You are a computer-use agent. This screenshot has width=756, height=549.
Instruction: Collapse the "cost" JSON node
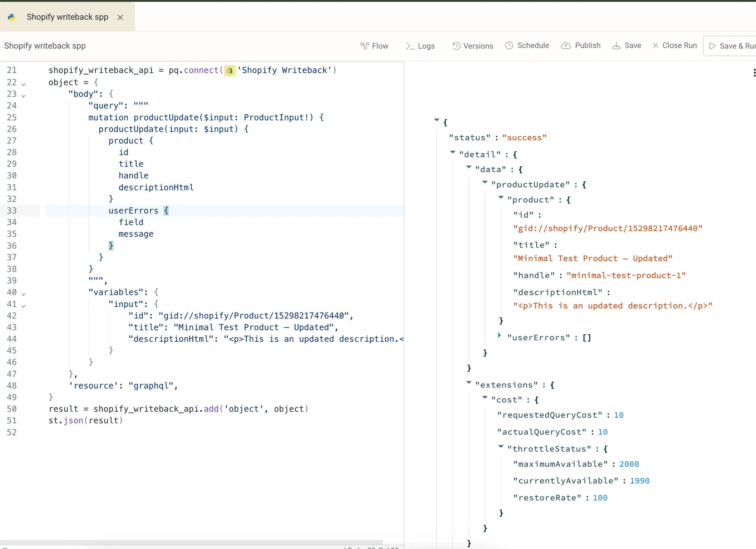coord(485,398)
